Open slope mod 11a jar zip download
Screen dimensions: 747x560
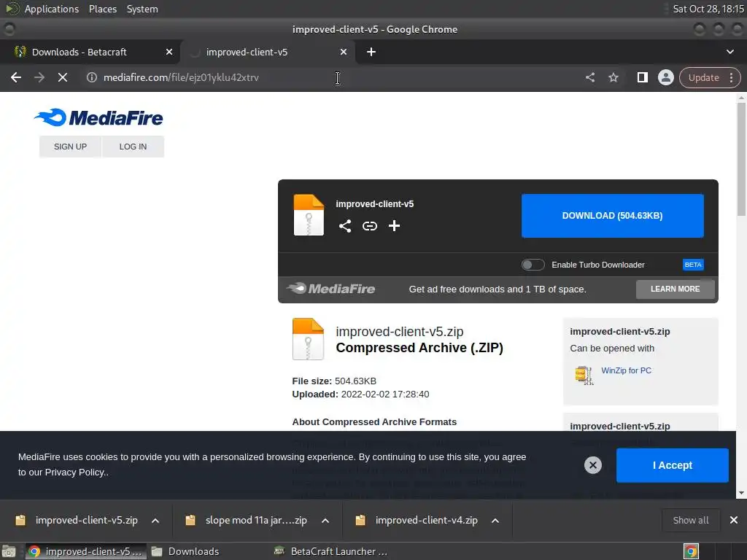pyautogui.click(x=247, y=520)
